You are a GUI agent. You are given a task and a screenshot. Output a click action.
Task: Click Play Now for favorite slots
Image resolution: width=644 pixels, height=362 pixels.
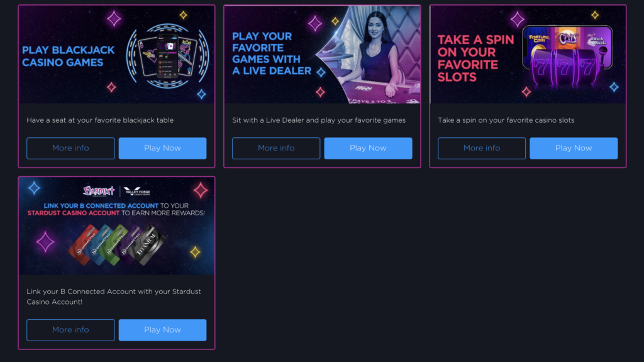tap(574, 148)
